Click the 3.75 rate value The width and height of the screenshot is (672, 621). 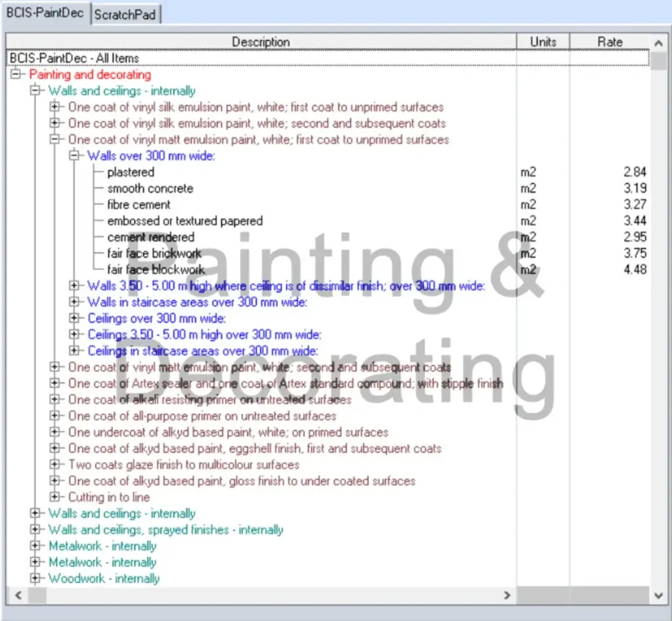[635, 253]
